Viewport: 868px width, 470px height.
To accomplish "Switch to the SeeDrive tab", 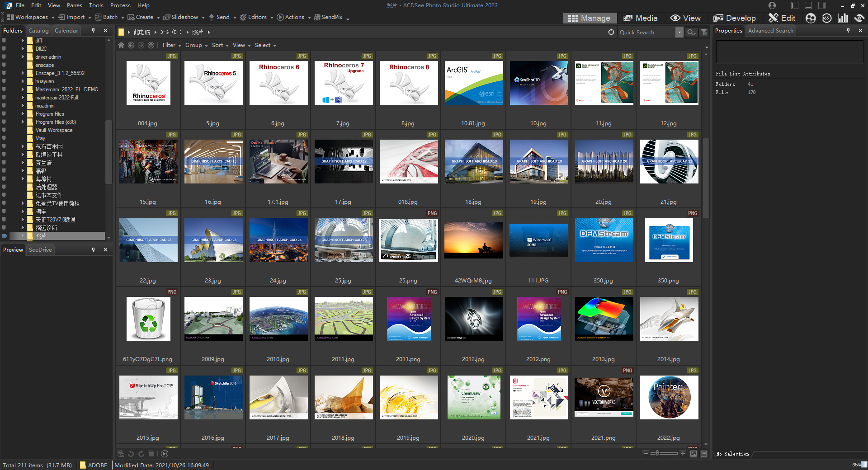I will [x=40, y=249].
